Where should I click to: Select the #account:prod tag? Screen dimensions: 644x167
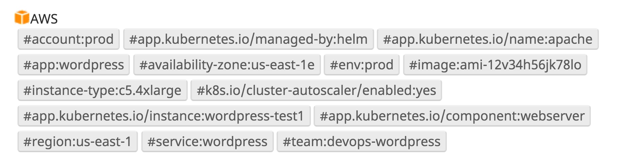(68, 39)
